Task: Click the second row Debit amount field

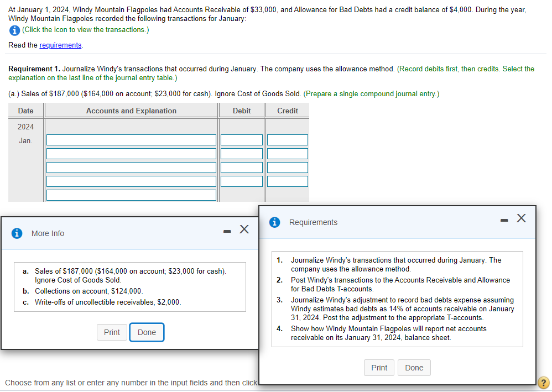Action: point(242,154)
